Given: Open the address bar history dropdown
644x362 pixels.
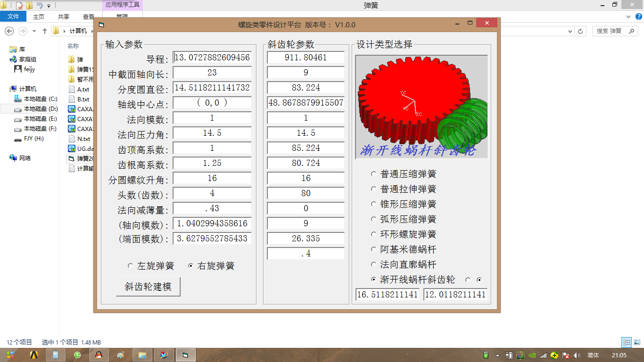Looking at the screenshot, I should point(570,31).
